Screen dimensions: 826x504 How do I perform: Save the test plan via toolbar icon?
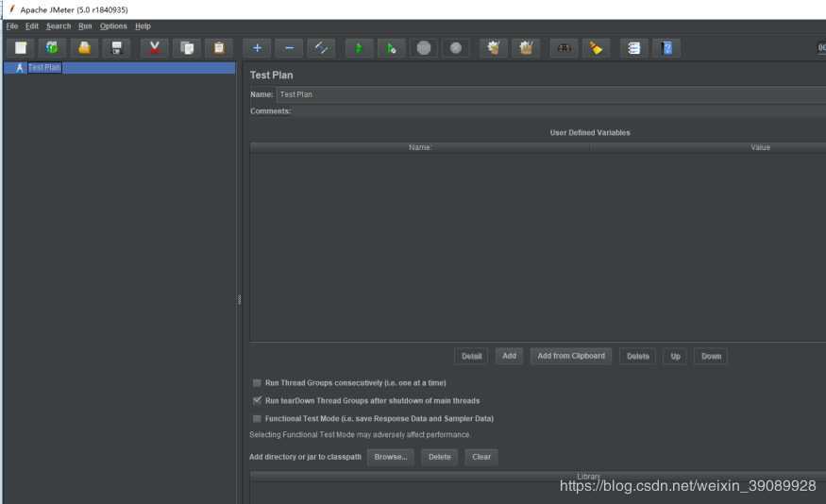point(116,48)
